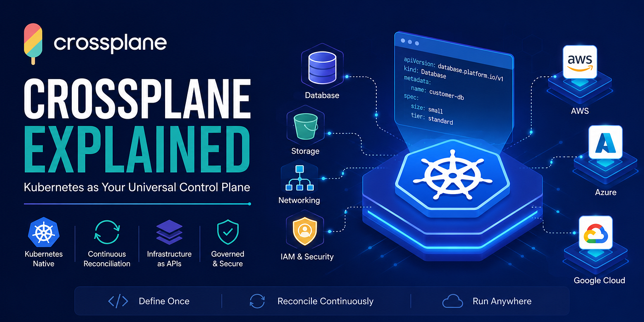Viewport: 644px width, 322px height.
Task: Click the Continuous Reconciliation arrows icon
Action: [x=107, y=231]
